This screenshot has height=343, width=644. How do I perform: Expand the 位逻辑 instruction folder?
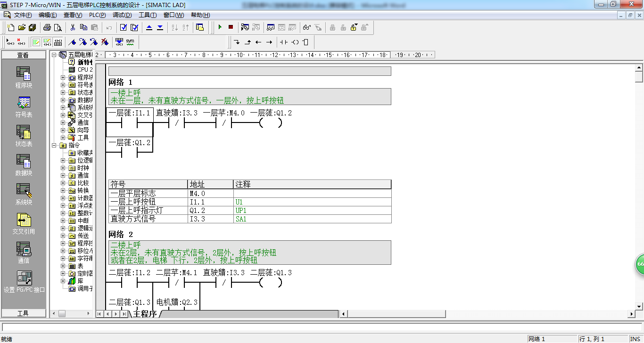click(x=63, y=160)
